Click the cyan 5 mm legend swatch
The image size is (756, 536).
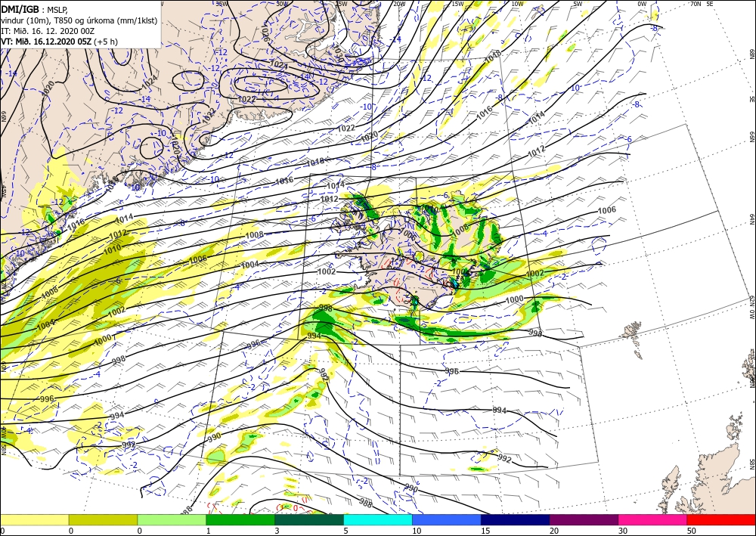[x=377, y=519]
